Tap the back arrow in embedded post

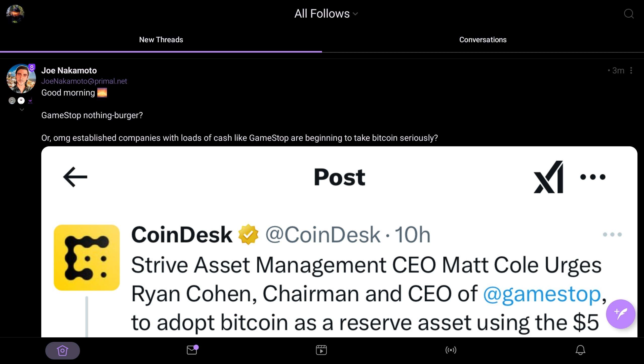(75, 177)
